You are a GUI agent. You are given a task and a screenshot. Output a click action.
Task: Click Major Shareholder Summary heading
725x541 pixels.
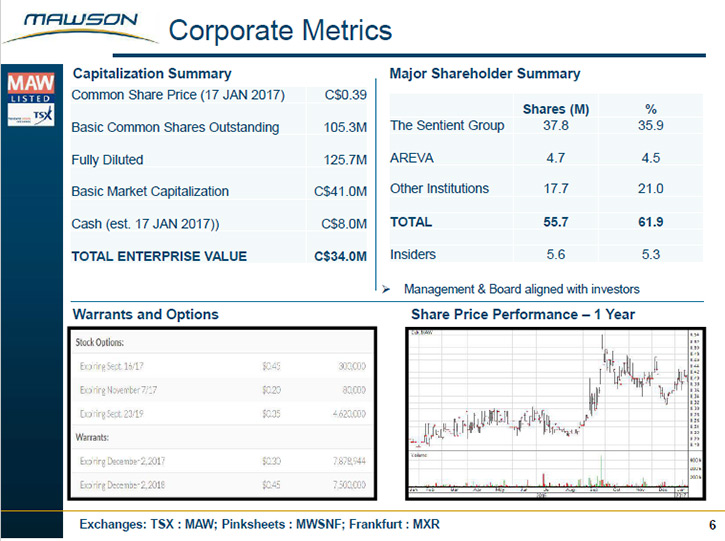(485, 74)
